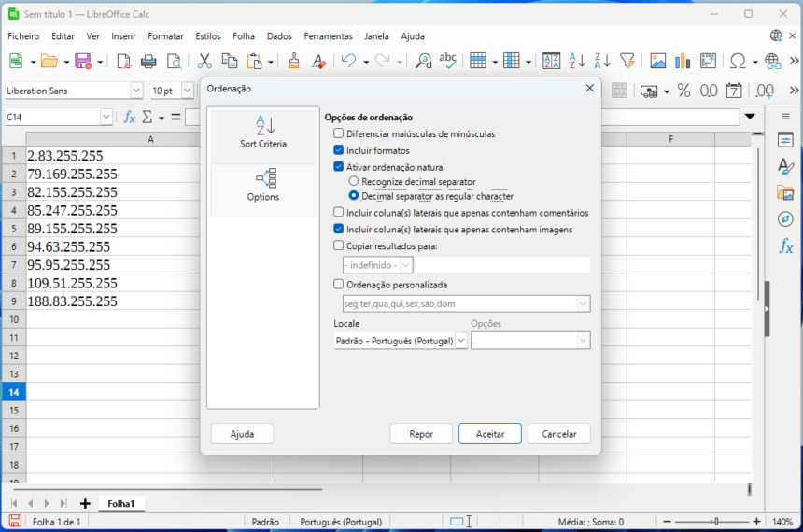This screenshot has width=803, height=532.
Task: Open the sidebar Gallery icon
Action: [x=785, y=193]
